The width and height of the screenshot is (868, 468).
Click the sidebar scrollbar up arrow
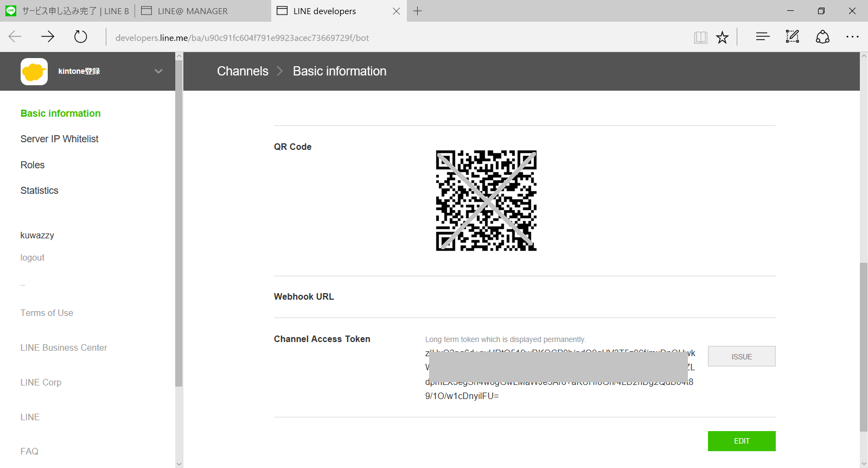(x=179, y=56)
